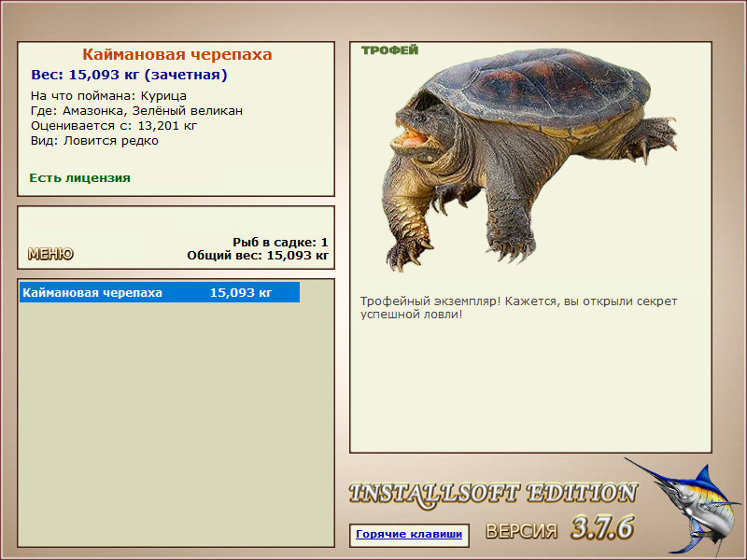Click the ВЕРСИЯ label graphic
This screenshot has height=560, width=747.
point(521,530)
